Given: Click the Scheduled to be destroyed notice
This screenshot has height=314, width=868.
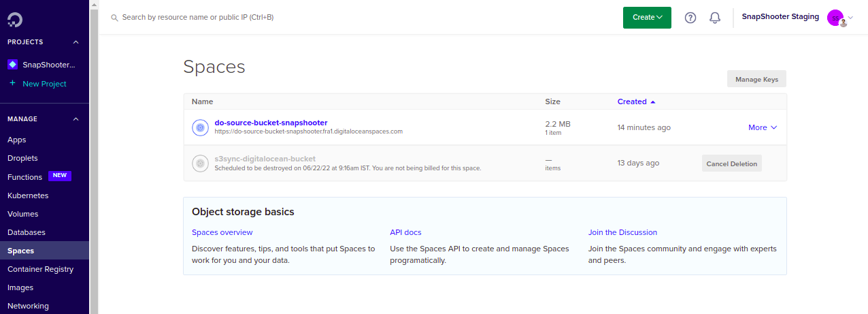Looking at the screenshot, I should tap(348, 168).
